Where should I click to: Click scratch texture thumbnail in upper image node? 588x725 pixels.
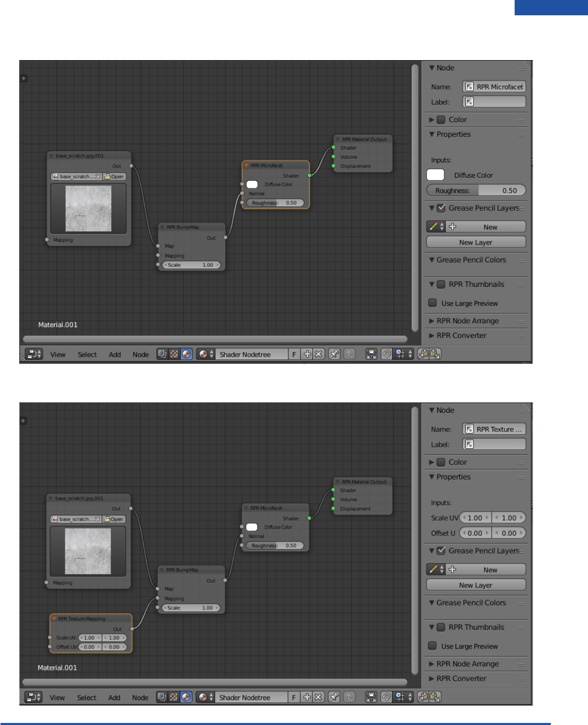click(88, 208)
